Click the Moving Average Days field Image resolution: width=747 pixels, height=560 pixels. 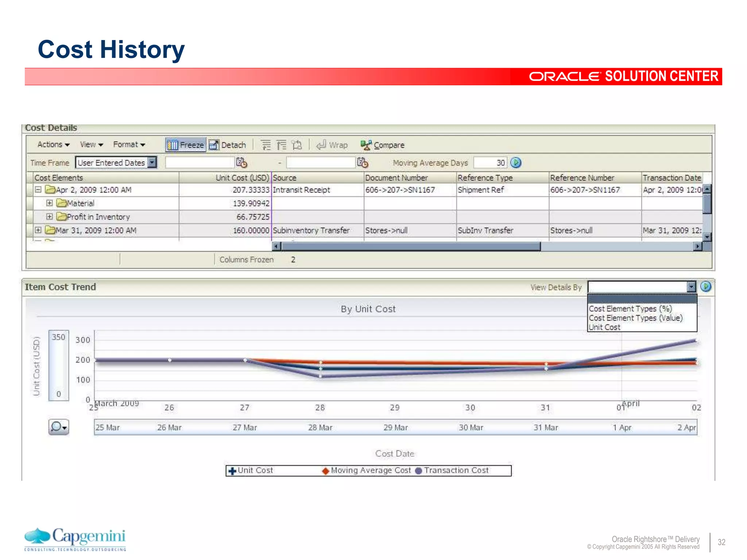(490, 163)
